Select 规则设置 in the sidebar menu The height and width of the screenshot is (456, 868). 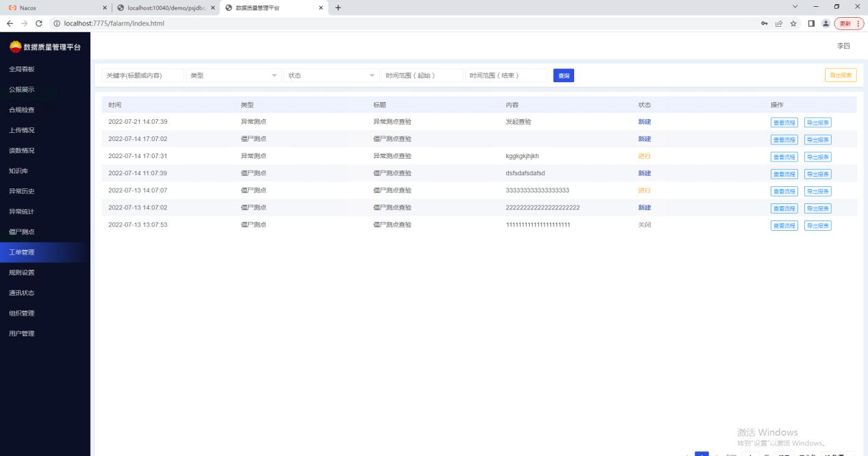[22, 273]
